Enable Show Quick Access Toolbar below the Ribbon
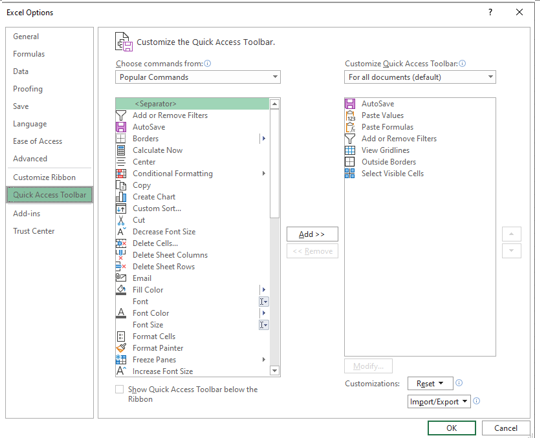The width and height of the screenshot is (540, 446). 120,390
